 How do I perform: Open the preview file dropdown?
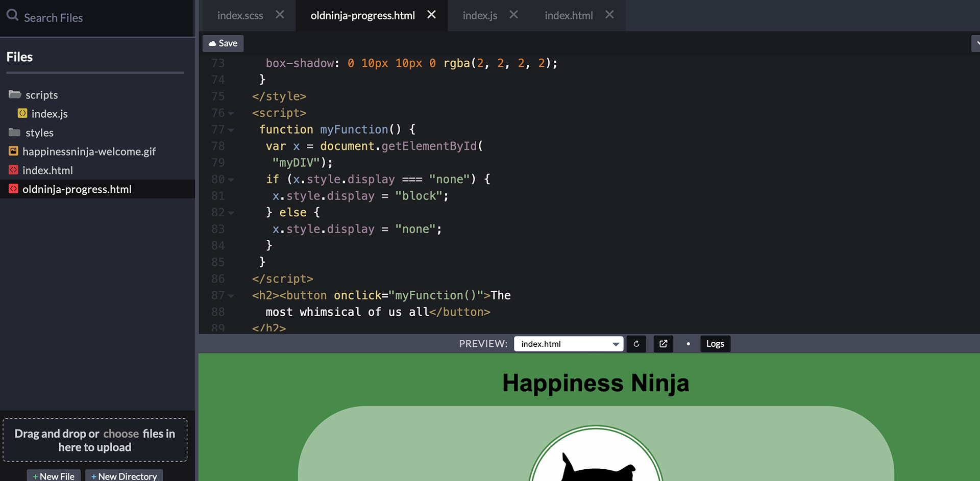click(569, 344)
